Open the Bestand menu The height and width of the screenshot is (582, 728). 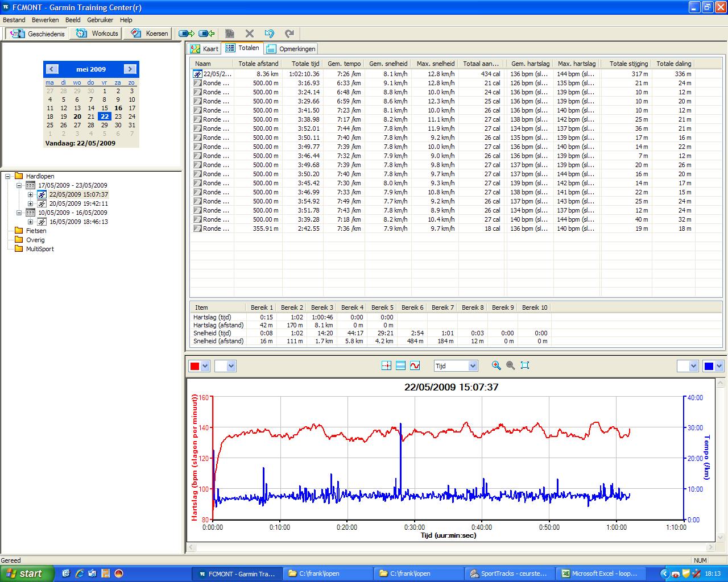coord(14,20)
